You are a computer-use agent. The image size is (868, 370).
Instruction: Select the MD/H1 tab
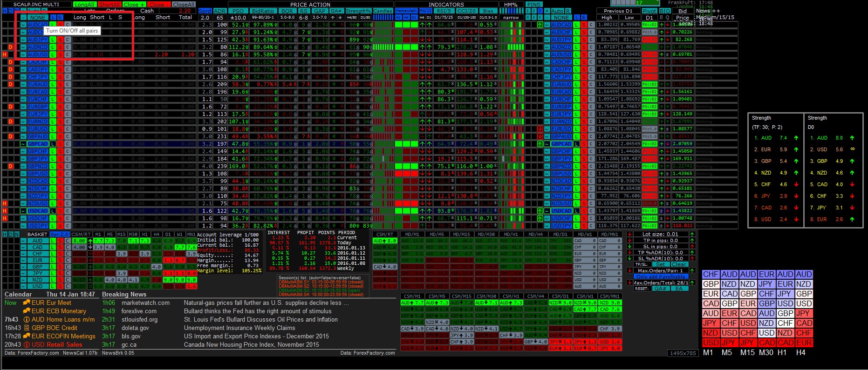pos(511,234)
